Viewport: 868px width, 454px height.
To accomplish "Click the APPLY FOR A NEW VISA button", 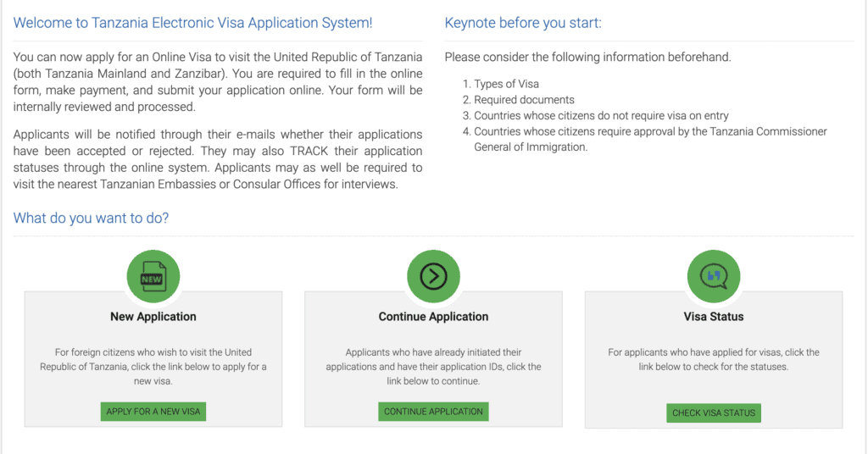I will click(x=153, y=412).
